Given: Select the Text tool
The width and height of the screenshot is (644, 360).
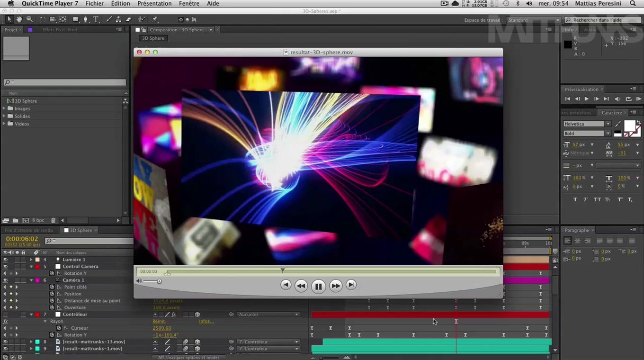Looking at the screenshot, I should click(96, 19).
